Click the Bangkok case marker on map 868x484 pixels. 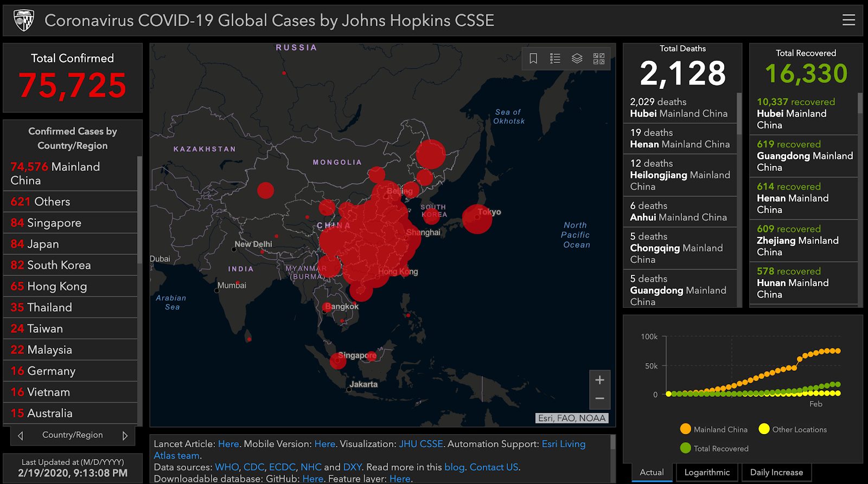pos(327,307)
